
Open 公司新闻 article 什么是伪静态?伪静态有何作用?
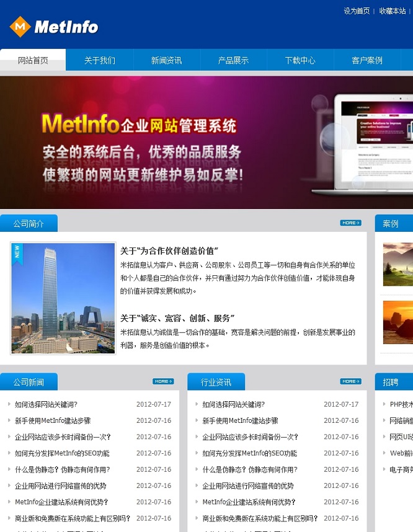(63, 469)
